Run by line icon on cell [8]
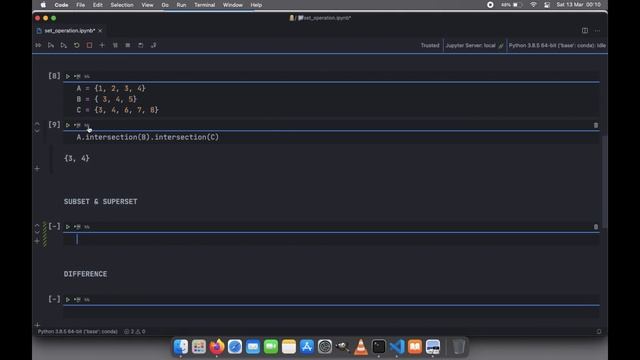This screenshot has width=640, height=360. [77, 76]
